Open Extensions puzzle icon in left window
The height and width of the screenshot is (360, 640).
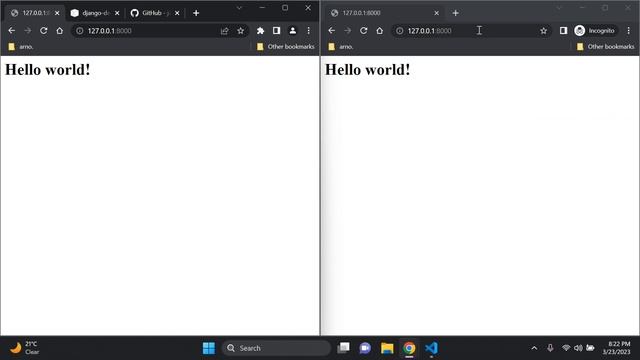coord(260,31)
